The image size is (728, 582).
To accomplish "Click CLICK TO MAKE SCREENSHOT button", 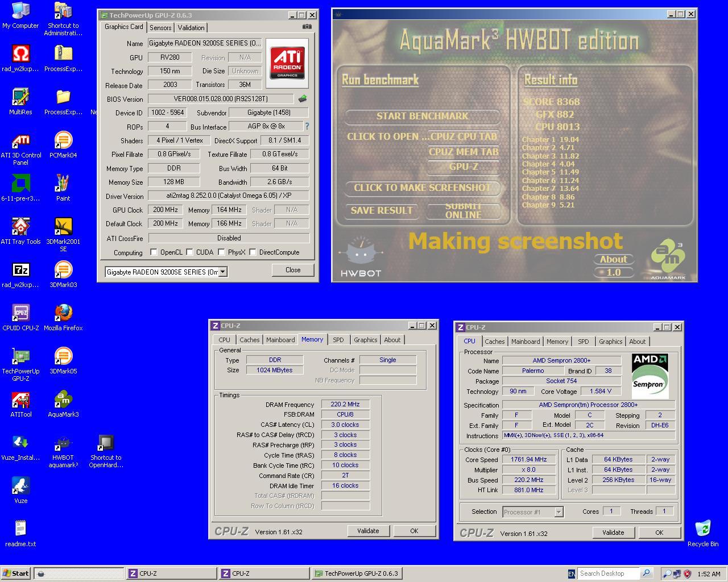I will (422, 188).
